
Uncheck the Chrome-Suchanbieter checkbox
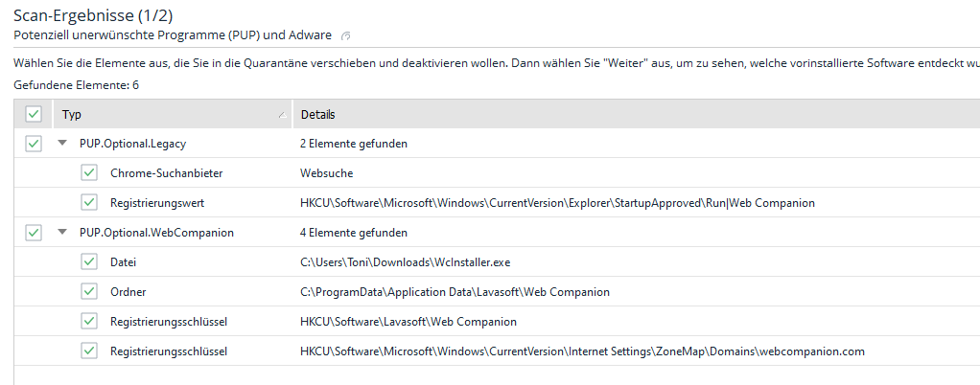click(x=89, y=172)
